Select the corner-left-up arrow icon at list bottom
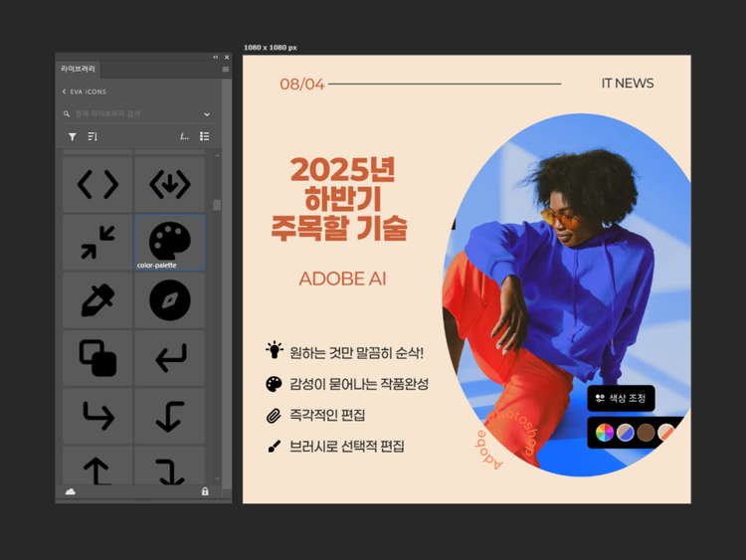 tap(97, 467)
